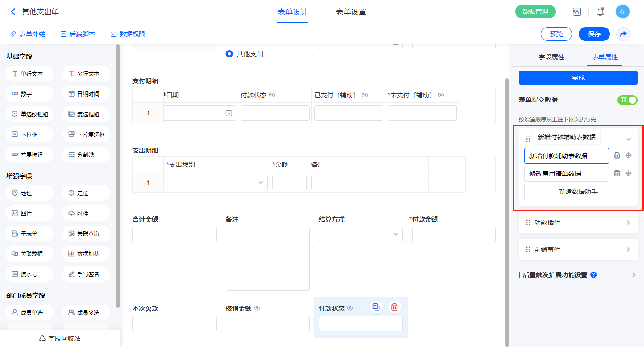Click the 保存 button

(x=594, y=34)
